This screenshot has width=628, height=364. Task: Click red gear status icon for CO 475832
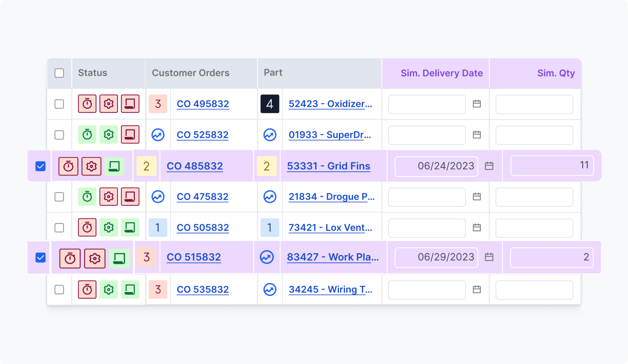point(109,197)
